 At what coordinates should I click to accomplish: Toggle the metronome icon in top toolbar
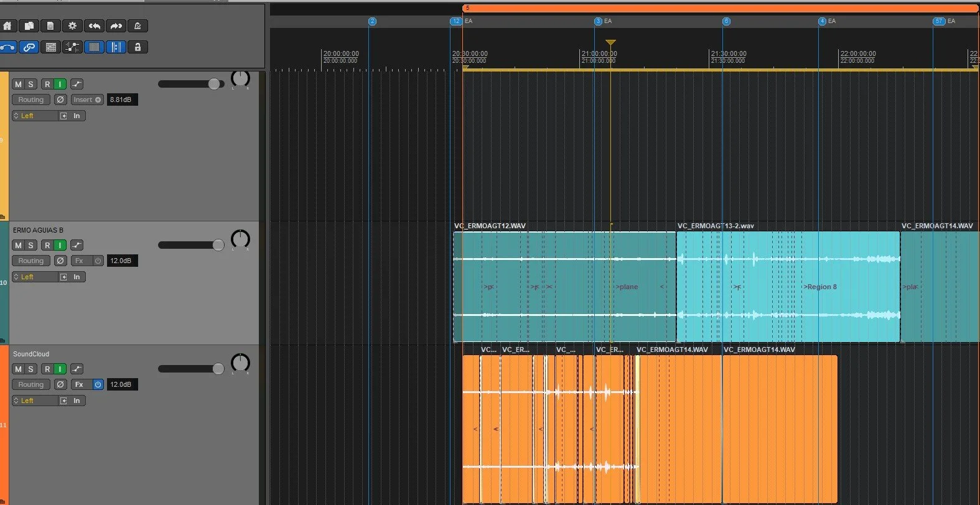click(138, 25)
